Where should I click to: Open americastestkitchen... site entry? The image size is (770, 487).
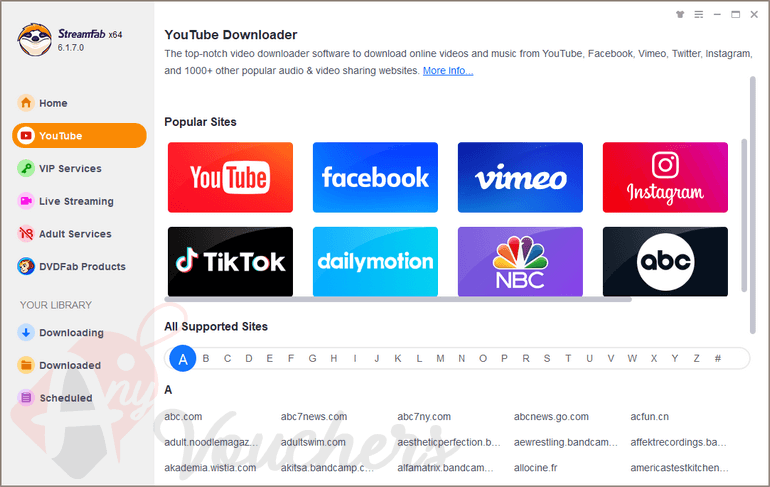(679, 467)
